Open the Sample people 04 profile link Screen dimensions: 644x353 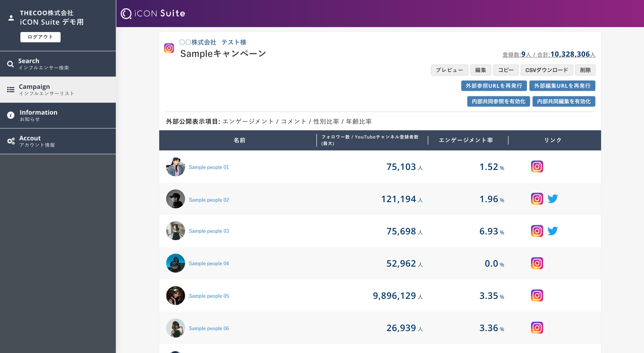coord(209,263)
